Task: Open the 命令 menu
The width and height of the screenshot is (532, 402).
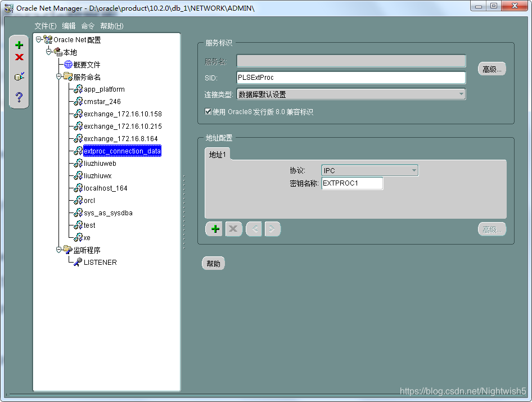Action: (88, 26)
